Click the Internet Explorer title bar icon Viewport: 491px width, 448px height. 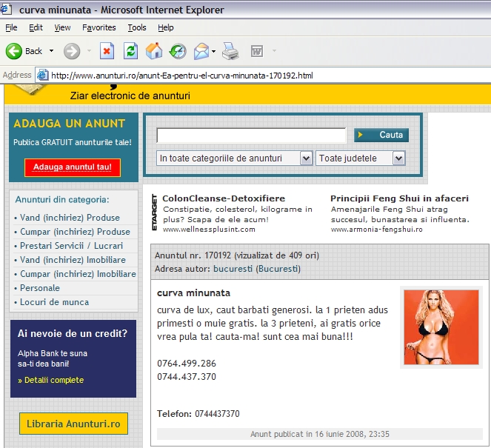[6, 9]
